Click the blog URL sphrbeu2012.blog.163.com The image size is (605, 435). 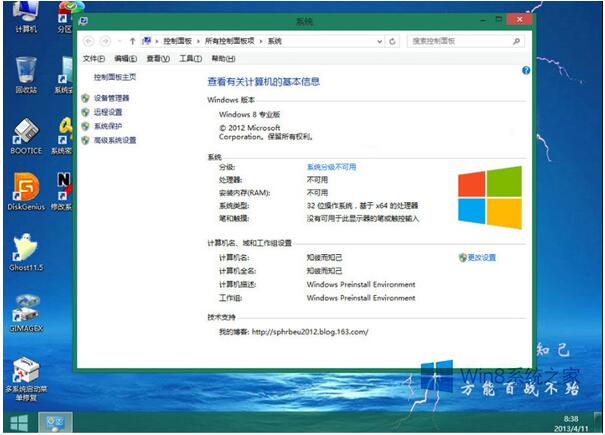[310, 332]
